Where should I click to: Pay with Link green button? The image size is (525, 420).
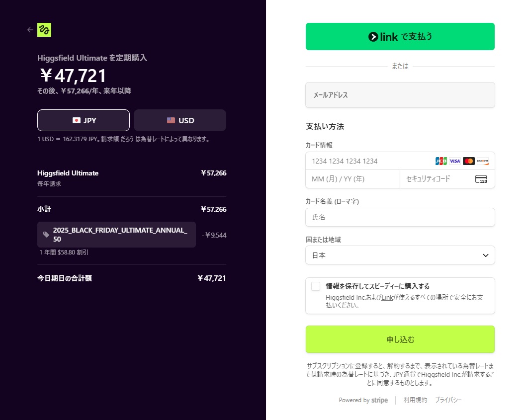click(400, 37)
